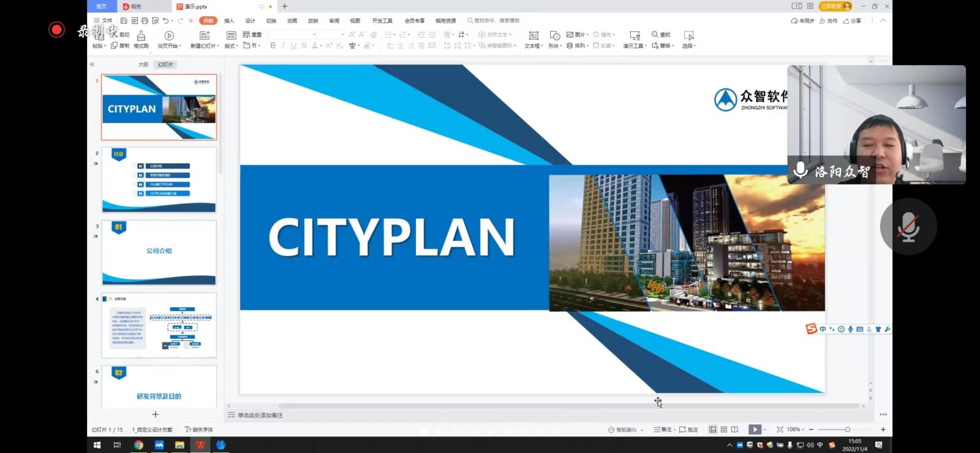Click the Play slideshow button in status bar
This screenshot has height=453, width=980.
tap(755, 430)
